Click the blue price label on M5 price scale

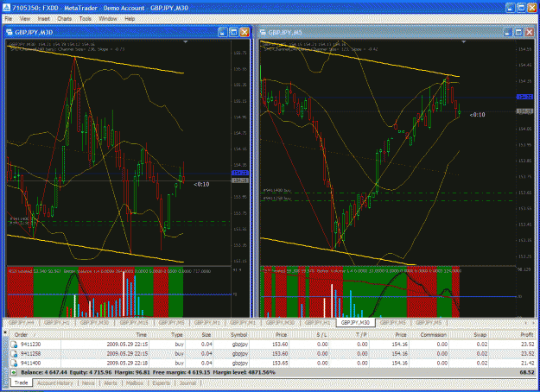click(x=524, y=97)
